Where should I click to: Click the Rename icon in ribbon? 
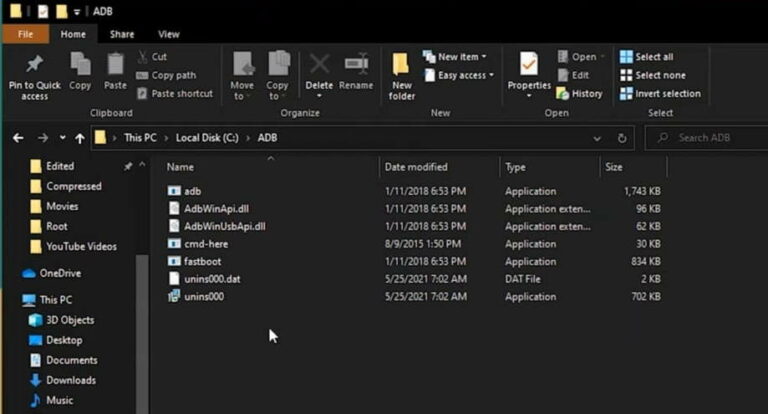tap(356, 66)
